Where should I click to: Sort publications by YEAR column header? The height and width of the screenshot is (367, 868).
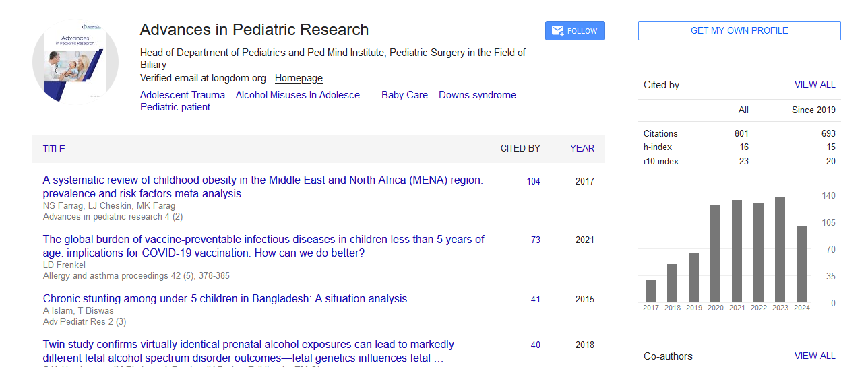tap(582, 149)
